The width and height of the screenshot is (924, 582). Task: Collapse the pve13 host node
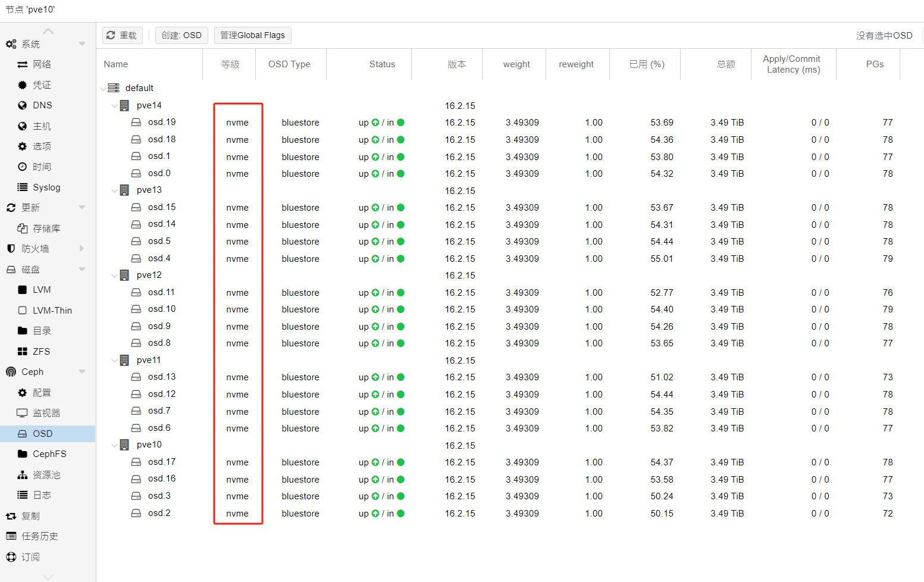click(x=114, y=190)
